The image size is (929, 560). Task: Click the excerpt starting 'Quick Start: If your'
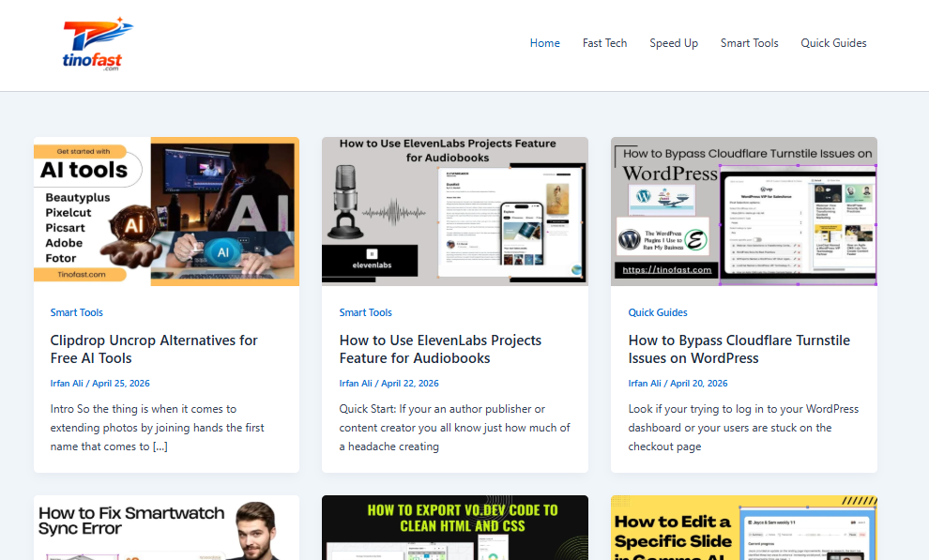pyautogui.click(x=454, y=428)
